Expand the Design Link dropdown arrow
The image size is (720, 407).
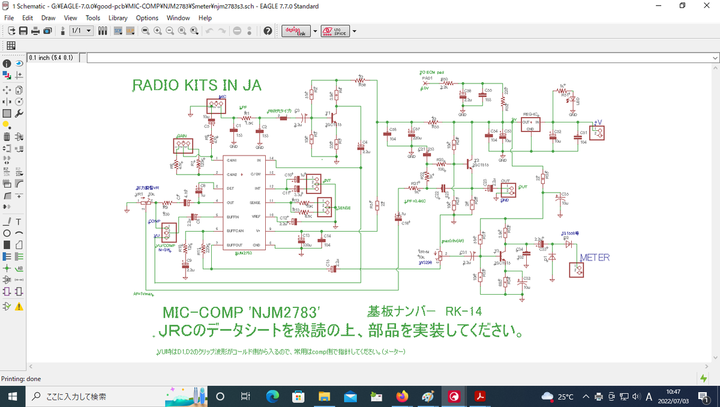point(315,31)
